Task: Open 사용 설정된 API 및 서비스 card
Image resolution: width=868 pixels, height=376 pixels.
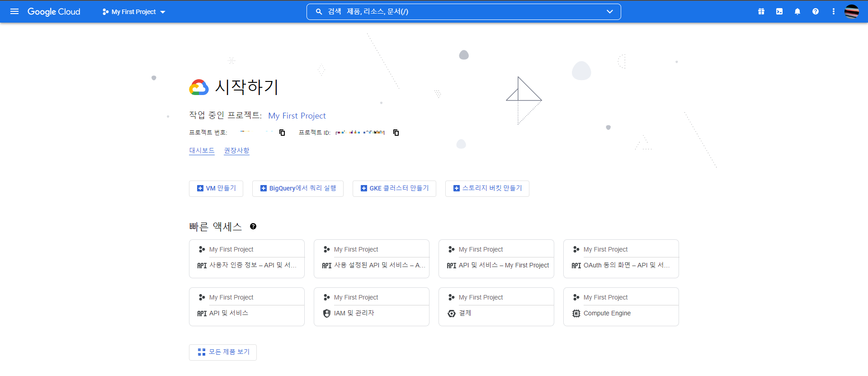Action: click(x=372, y=259)
